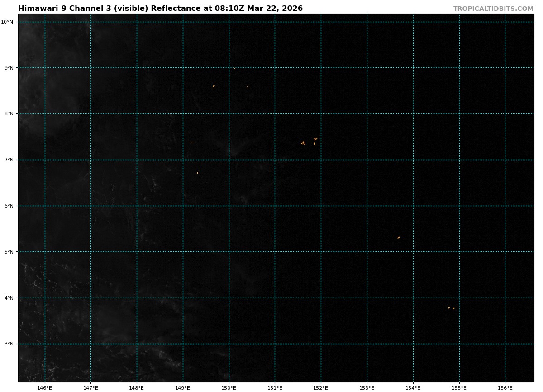Click the 10°N latitude axis label

(x=9, y=22)
